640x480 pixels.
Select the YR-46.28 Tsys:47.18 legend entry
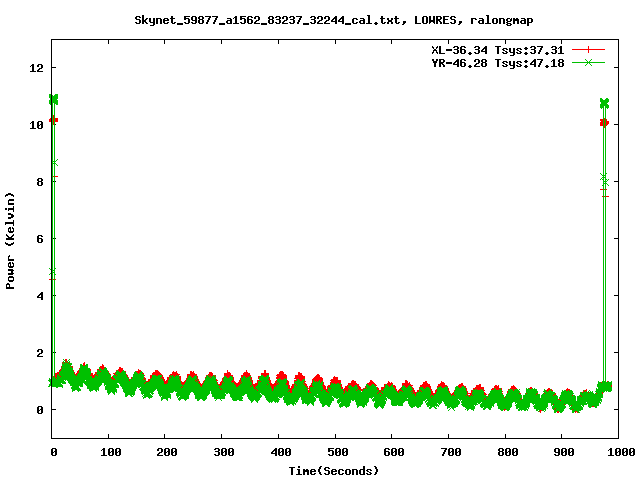(x=498, y=63)
